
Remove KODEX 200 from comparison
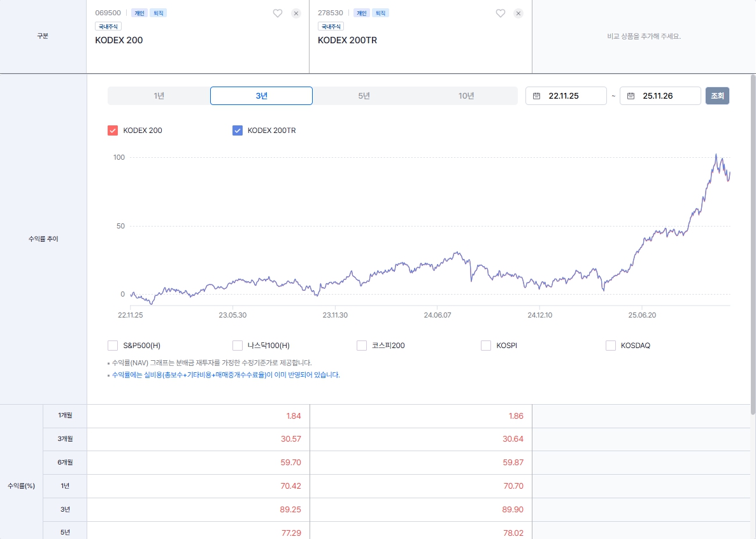click(296, 13)
